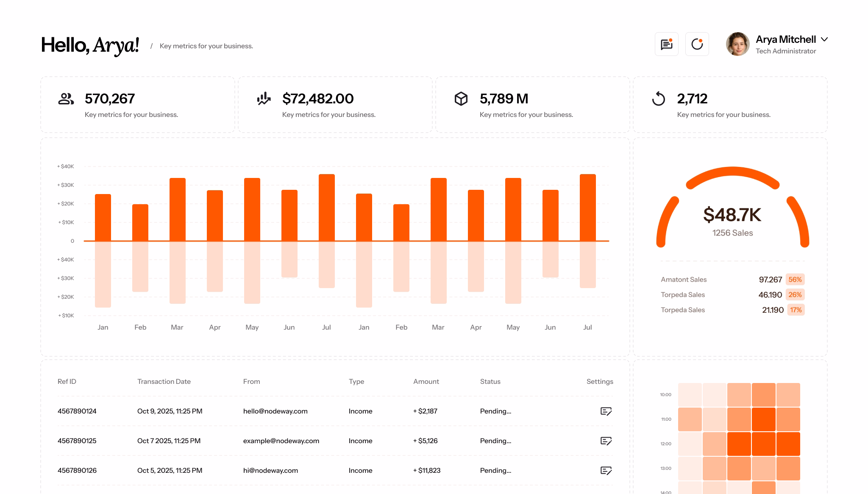The width and height of the screenshot is (868, 494).
Task: Expand the Arya Mitchell profile dropdown
Action: (825, 39)
